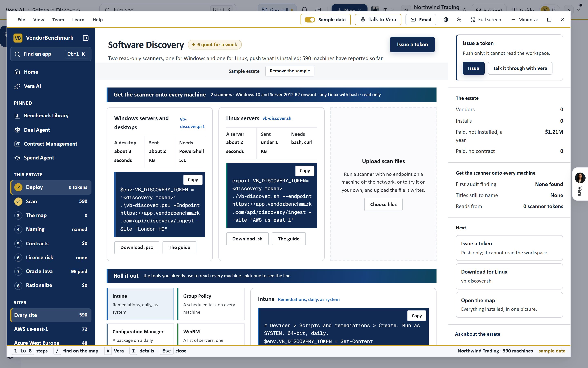Click Talk it through with Vera

tap(520, 68)
